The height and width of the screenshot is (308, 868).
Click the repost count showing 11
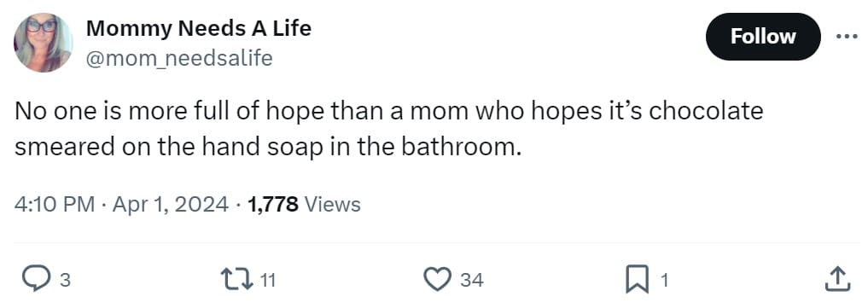point(267,281)
